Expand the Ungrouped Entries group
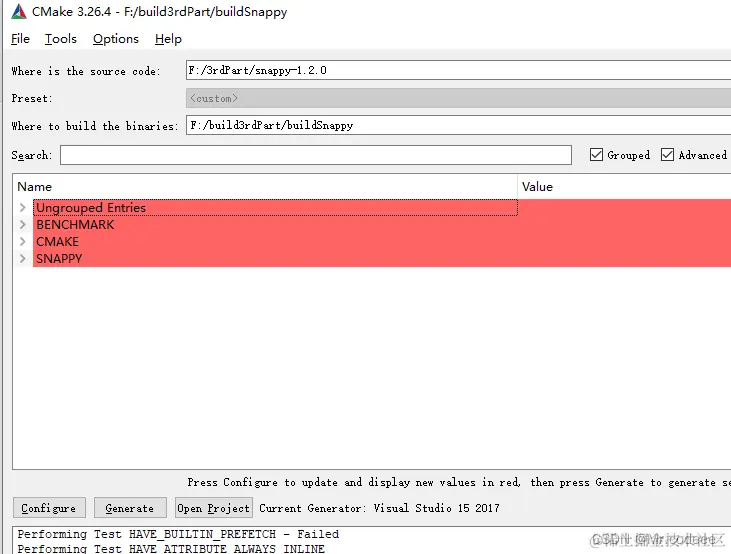 22,208
